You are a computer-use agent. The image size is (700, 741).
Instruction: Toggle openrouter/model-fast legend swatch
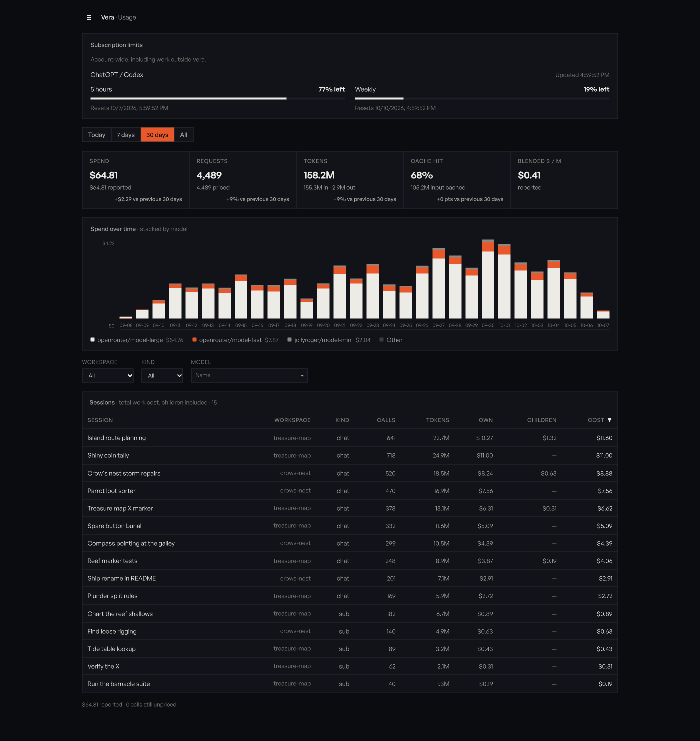pos(194,339)
